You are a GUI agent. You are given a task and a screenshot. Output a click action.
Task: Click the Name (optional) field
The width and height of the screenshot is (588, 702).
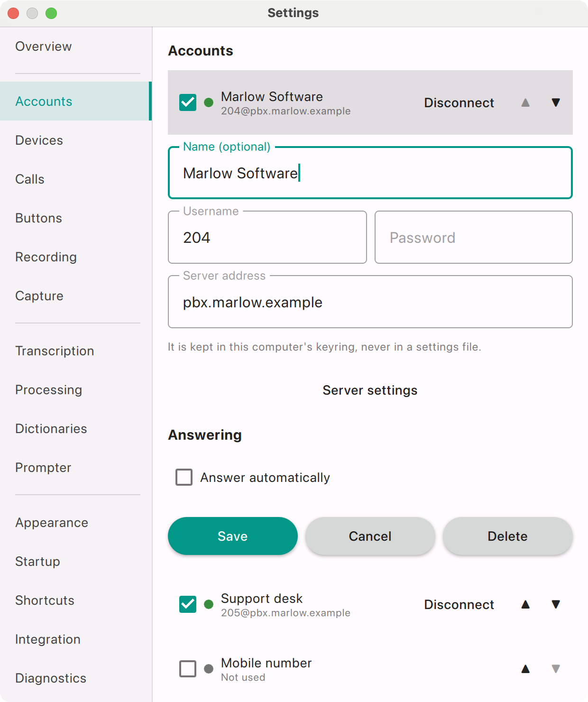point(370,173)
